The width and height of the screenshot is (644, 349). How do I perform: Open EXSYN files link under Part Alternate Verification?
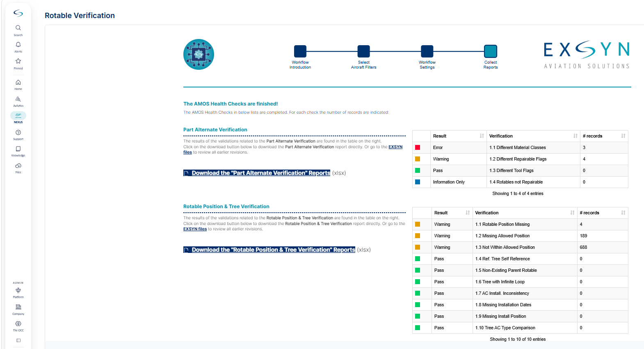tap(395, 147)
